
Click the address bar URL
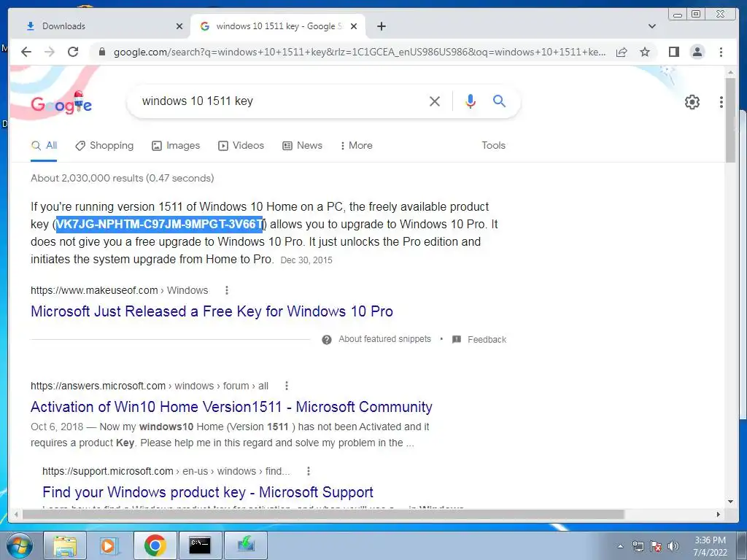tap(360, 52)
